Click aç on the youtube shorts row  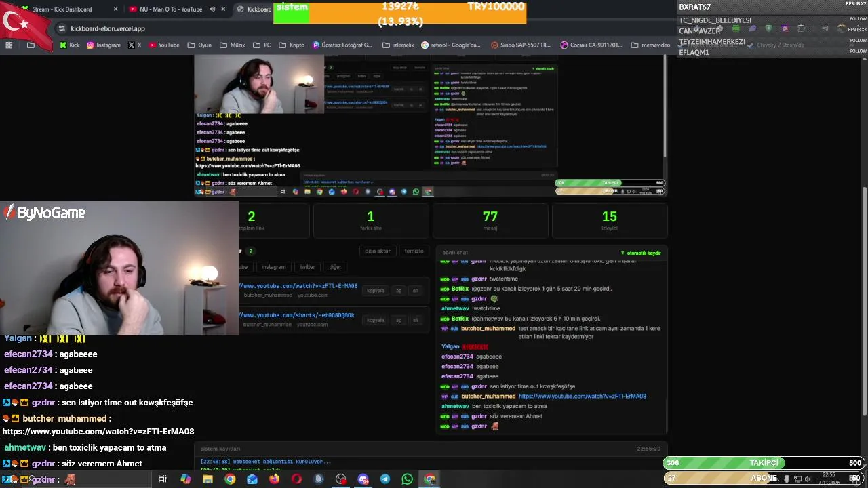pyautogui.click(x=399, y=320)
